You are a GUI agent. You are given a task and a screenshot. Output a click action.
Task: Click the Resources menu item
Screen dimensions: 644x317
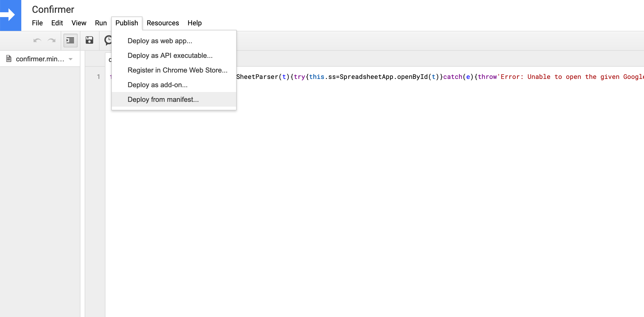(x=163, y=23)
